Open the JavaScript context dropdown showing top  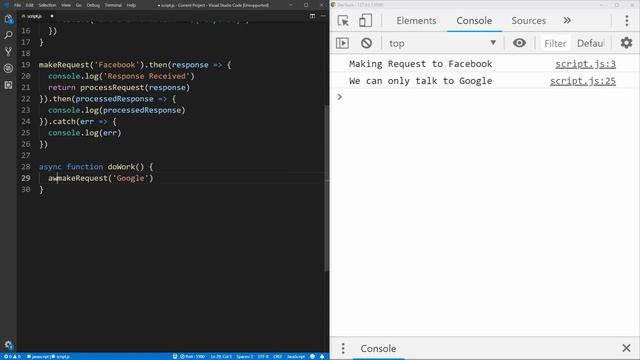tap(442, 43)
